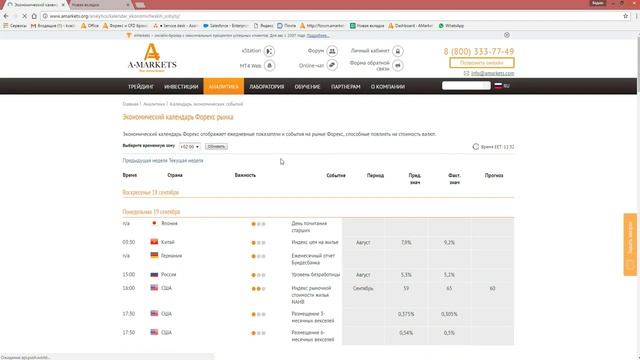This screenshot has height=360, width=640.
Task: Open the Gmail Входящие bookmark
Action: click(x=53, y=26)
